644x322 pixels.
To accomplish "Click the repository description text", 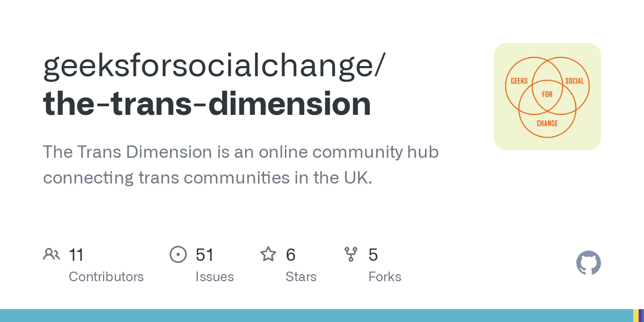I will (240, 165).
